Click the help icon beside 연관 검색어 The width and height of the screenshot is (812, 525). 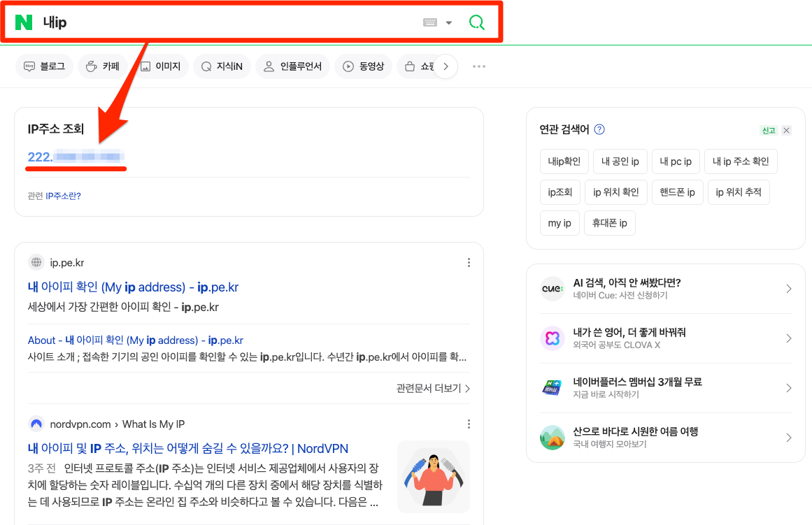[599, 129]
